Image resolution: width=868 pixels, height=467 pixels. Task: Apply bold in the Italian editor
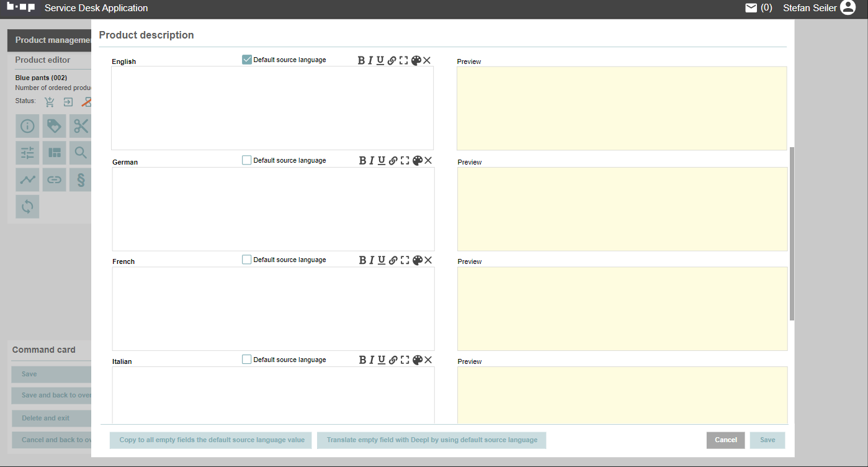[x=363, y=360]
